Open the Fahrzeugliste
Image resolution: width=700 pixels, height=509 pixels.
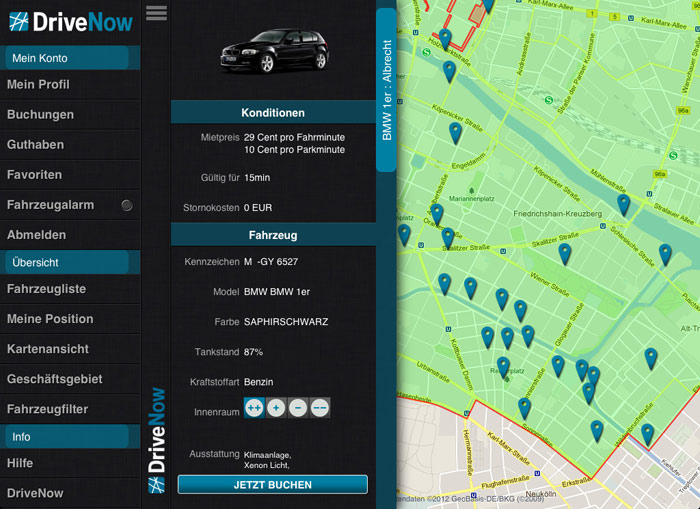(70, 289)
